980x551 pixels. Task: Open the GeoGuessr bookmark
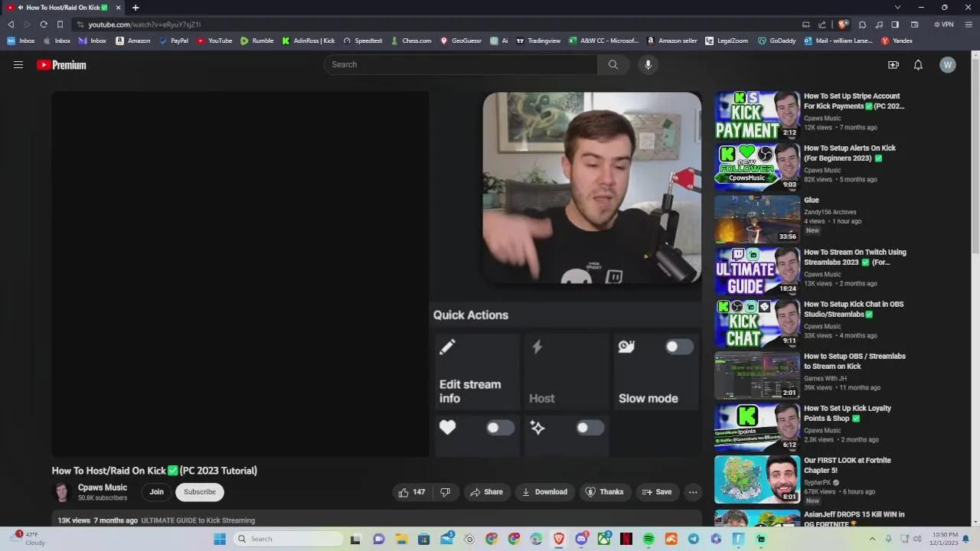pyautogui.click(x=461, y=41)
